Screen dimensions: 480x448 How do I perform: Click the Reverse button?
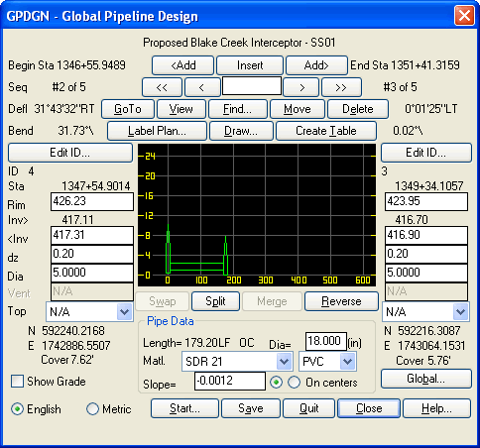coord(341,301)
